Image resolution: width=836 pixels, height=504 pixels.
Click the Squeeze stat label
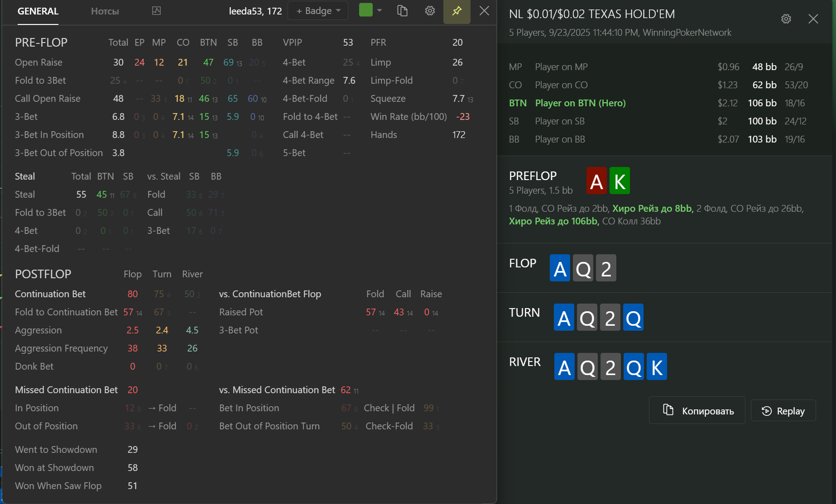tap(388, 99)
